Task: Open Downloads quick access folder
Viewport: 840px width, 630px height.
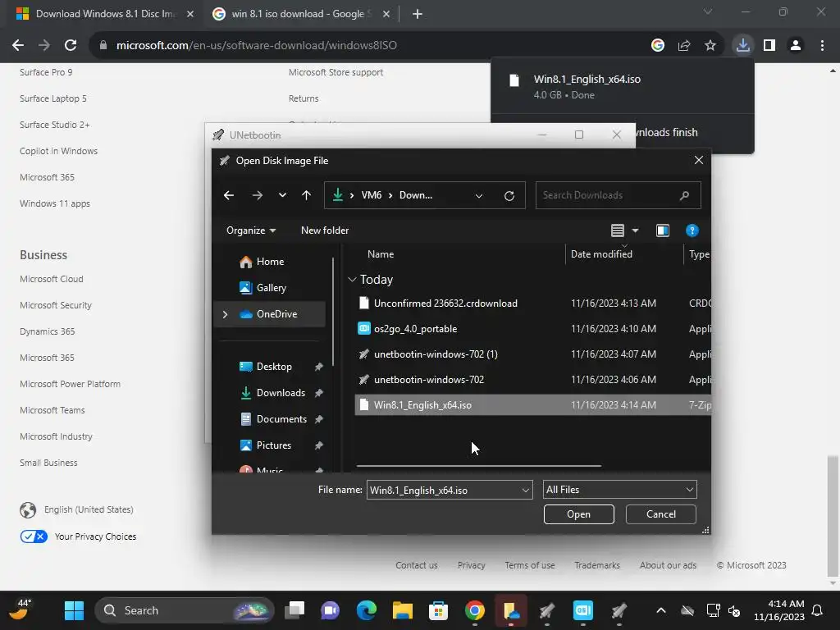Action: pyautogui.click(x=281, y=393)
